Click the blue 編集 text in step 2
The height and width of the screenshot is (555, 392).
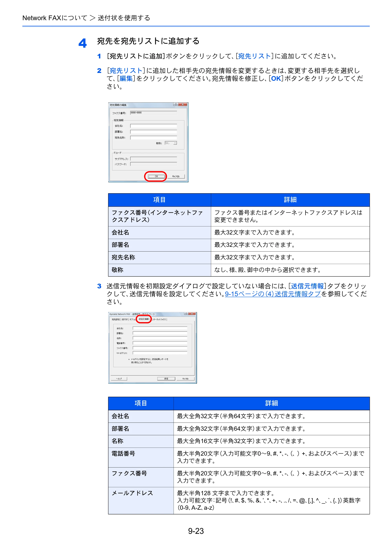click(126, 78)
